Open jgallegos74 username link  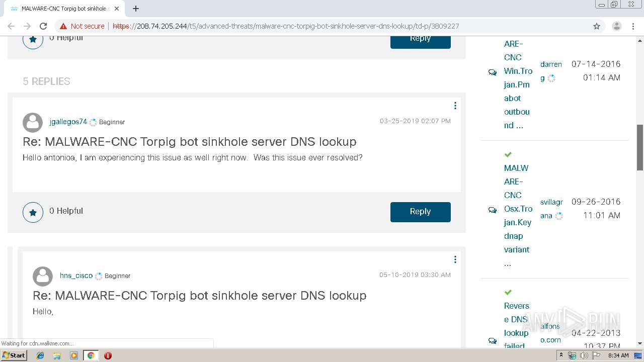point(68,122)
